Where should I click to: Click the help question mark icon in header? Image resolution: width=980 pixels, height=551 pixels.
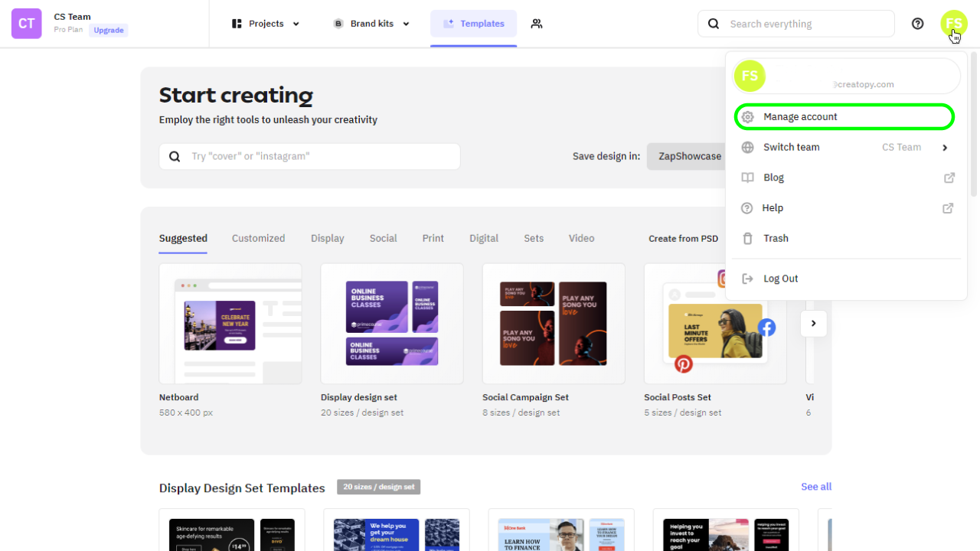tap(917, 24)
